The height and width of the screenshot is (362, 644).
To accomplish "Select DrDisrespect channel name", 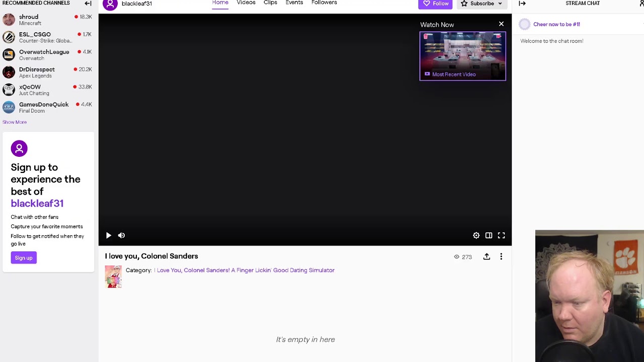I will click(37, 69).
